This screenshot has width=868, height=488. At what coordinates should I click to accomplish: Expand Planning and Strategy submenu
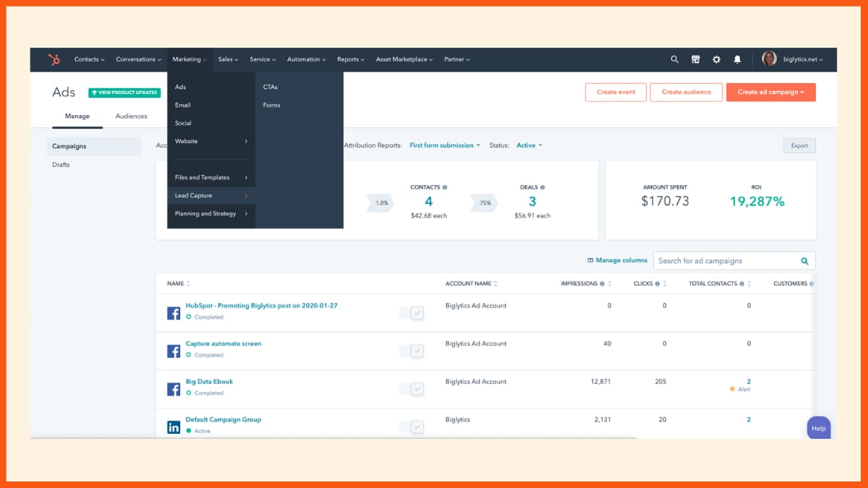tap(211, 213)
